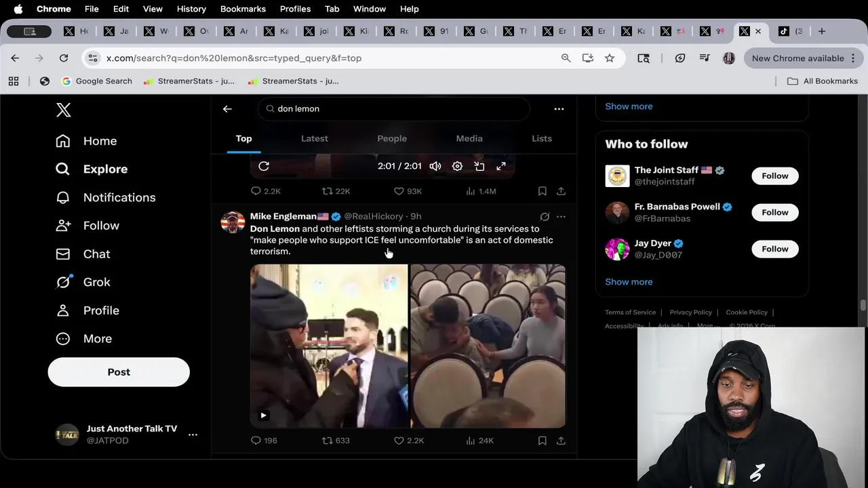Open Mike Engleman's profile avatar
Screen dimensions: 868x488
point(233,222)
